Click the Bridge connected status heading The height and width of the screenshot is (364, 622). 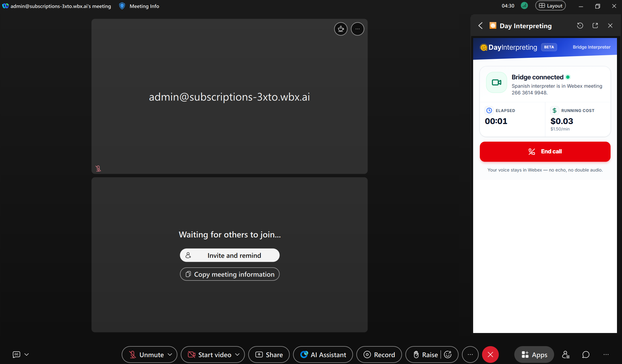click(537, 77)
